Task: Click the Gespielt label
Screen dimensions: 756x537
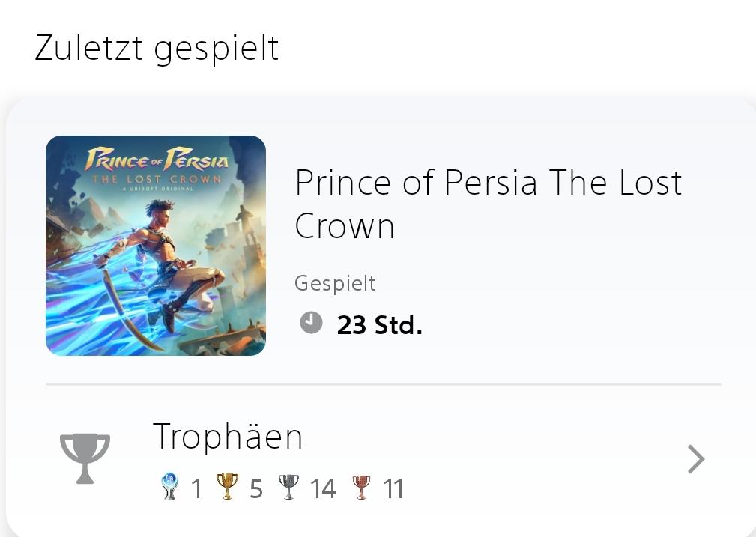Action: [335, 283]
